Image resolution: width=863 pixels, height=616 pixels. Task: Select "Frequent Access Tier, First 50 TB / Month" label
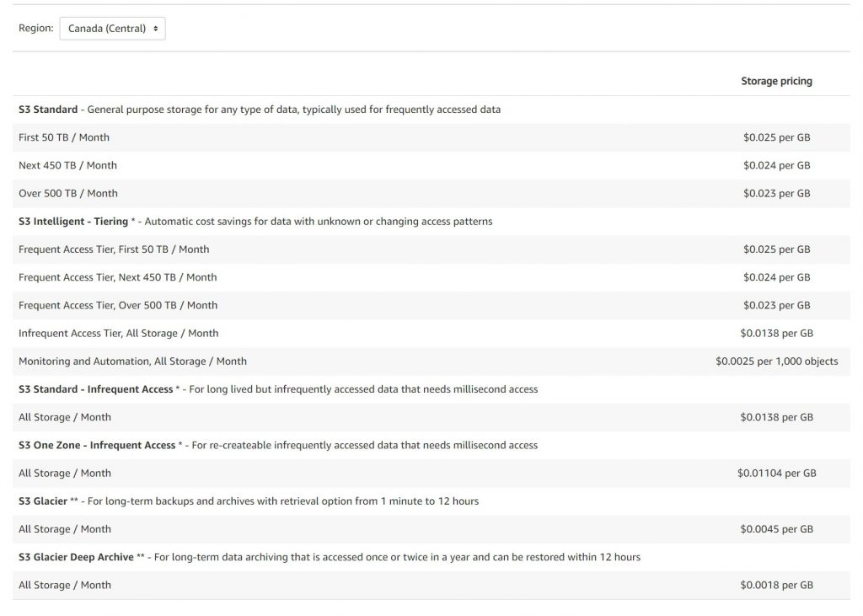pos(114,249)
